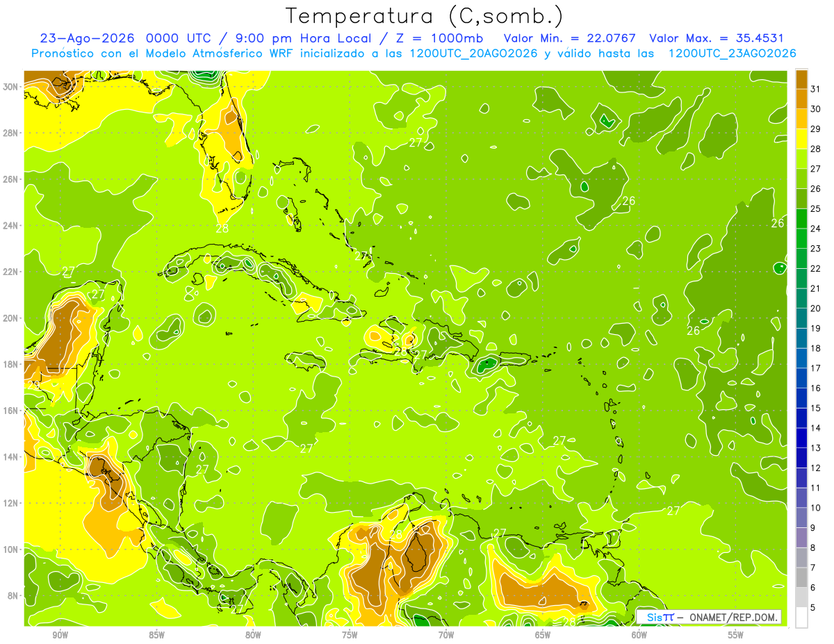This screenshot has width=834, height=644.
Task: Click the 26N latitude axis label
Action: (x=10, y=179)
